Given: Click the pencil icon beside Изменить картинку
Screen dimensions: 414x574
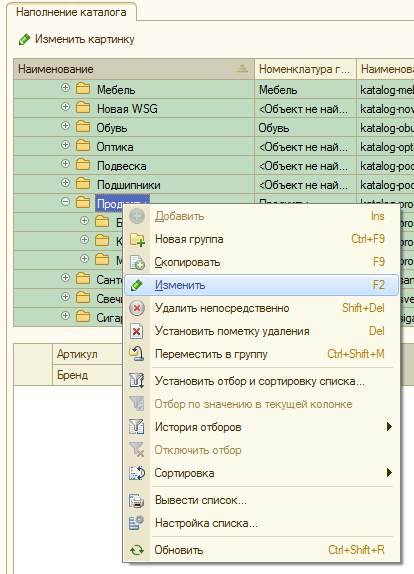Looking at the screenshot, I should point(25,39).
